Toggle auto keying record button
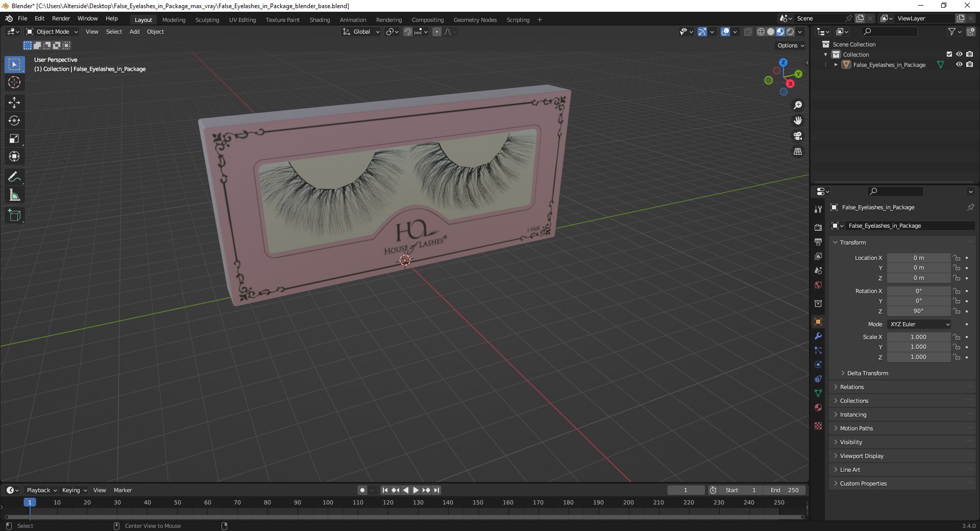Screen dimensions: 980x531 point(362,490)
